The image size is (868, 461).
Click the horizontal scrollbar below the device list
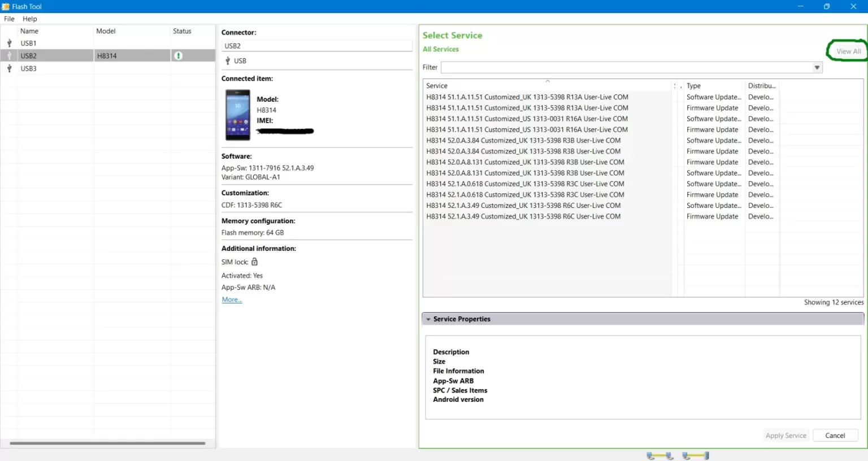coord(107,443)
